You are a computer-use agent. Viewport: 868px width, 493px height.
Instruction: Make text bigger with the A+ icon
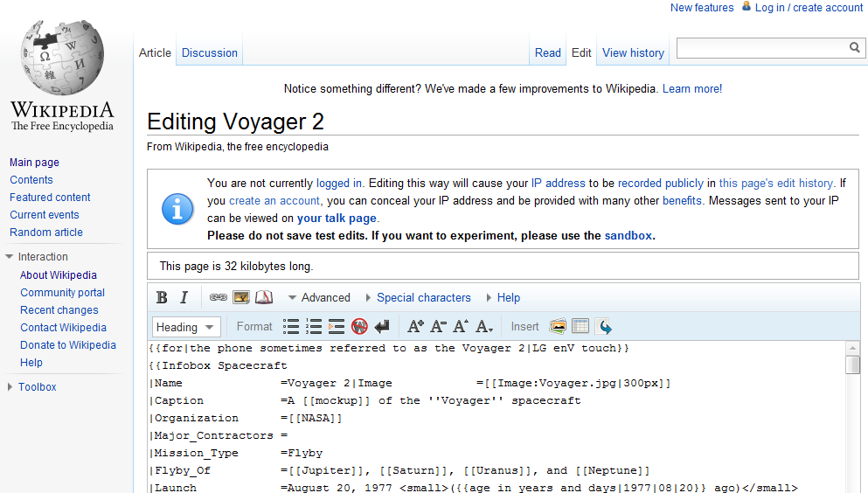click(416, 326)
